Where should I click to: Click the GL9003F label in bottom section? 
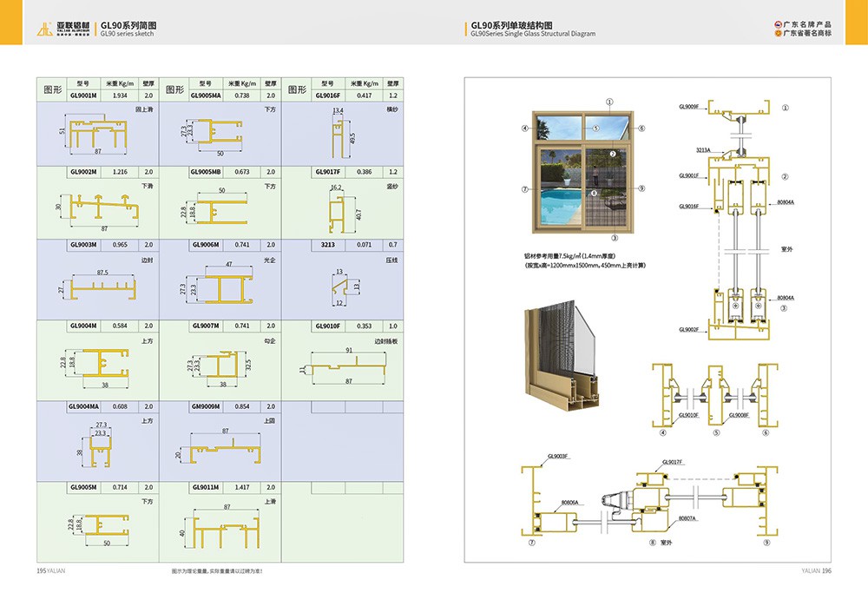click(558, 456)
